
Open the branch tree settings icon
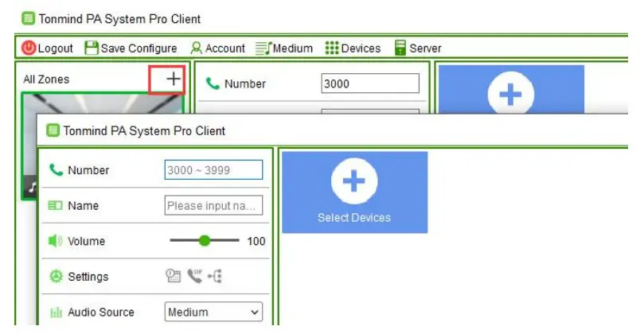(x=215, y=276)
